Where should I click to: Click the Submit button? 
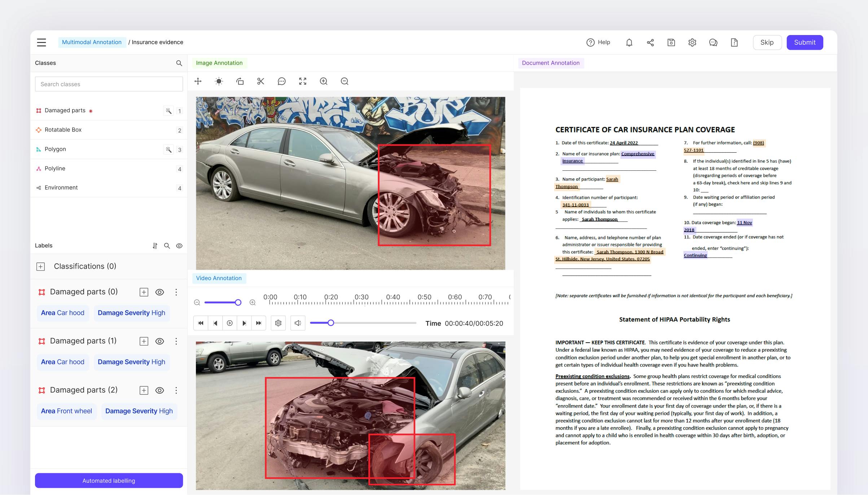coord(805,43)
